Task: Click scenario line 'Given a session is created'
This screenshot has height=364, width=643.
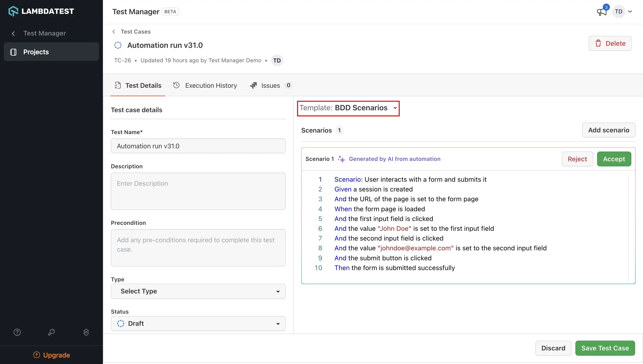Action: tap(373, 189)
